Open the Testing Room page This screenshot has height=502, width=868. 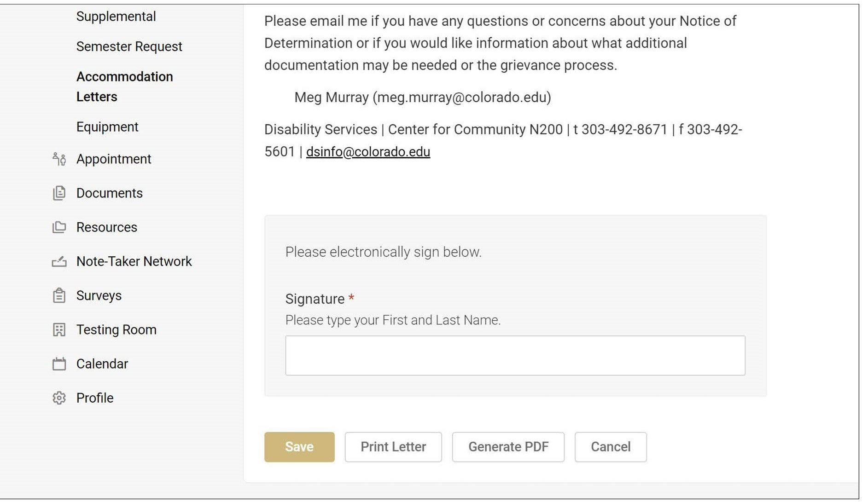[x=117, y=330]
